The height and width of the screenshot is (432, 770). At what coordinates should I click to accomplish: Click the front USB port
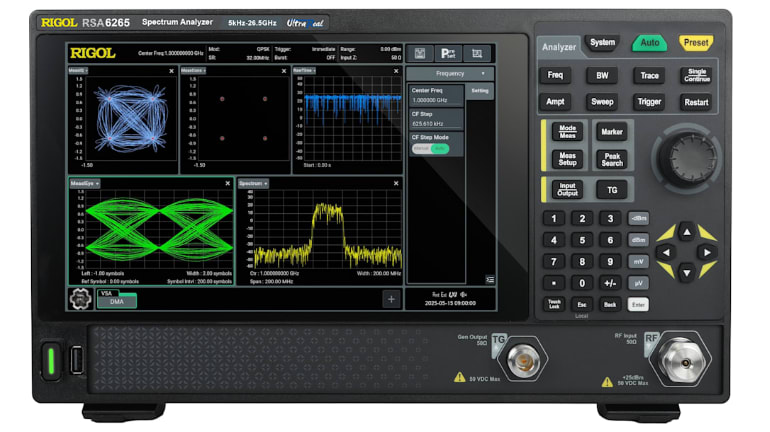[x=77, y=360]
